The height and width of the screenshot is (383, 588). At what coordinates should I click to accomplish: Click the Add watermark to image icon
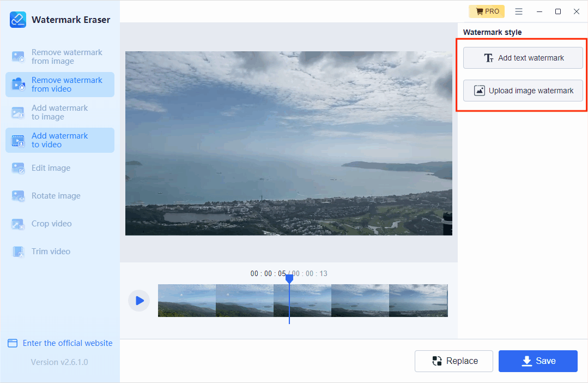point(18,112)
